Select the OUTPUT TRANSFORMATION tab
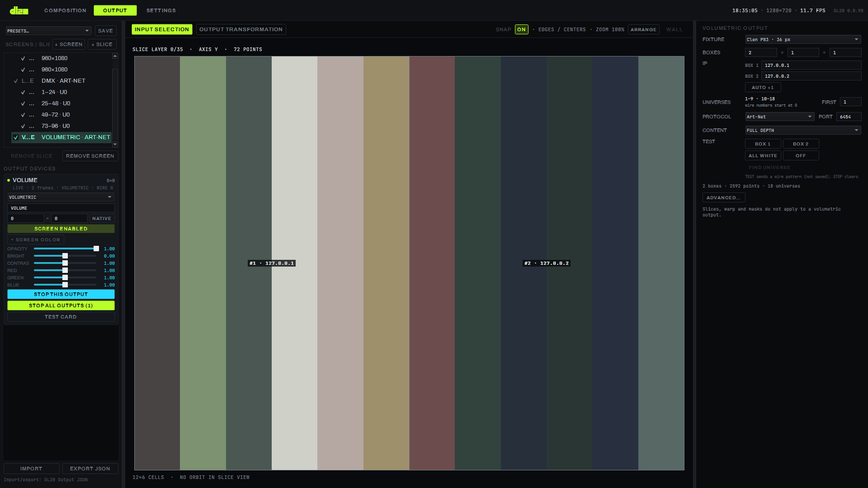 coord(241,29)
